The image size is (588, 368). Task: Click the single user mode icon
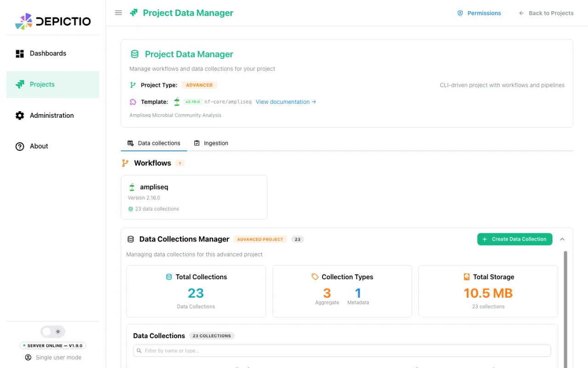(x=28, y=357)
